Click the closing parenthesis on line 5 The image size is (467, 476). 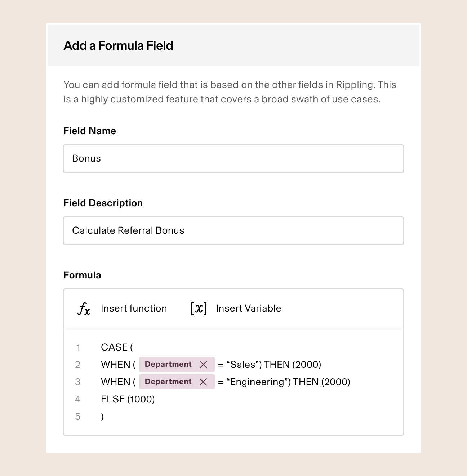(x=102, y=417)
